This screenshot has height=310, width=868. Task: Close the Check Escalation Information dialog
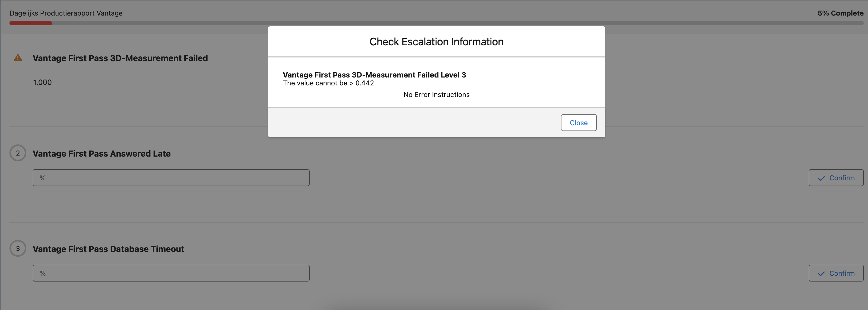click(x=578, y=123)
